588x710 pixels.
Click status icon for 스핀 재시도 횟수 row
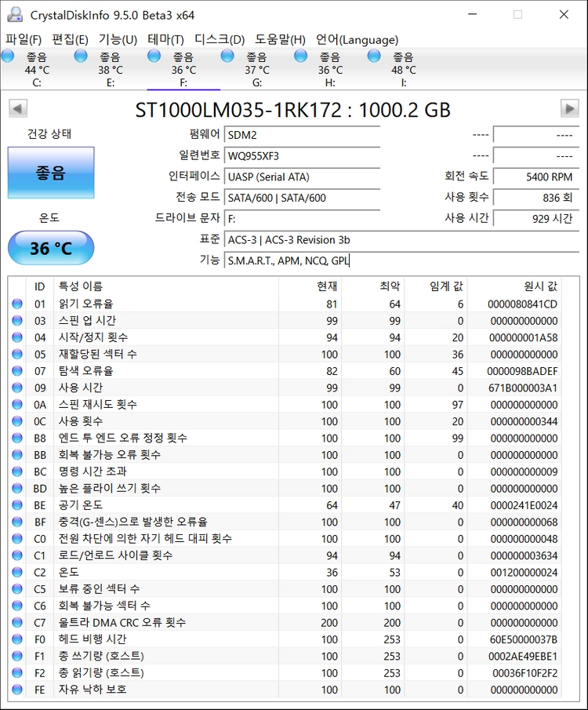tap(17, 404)
